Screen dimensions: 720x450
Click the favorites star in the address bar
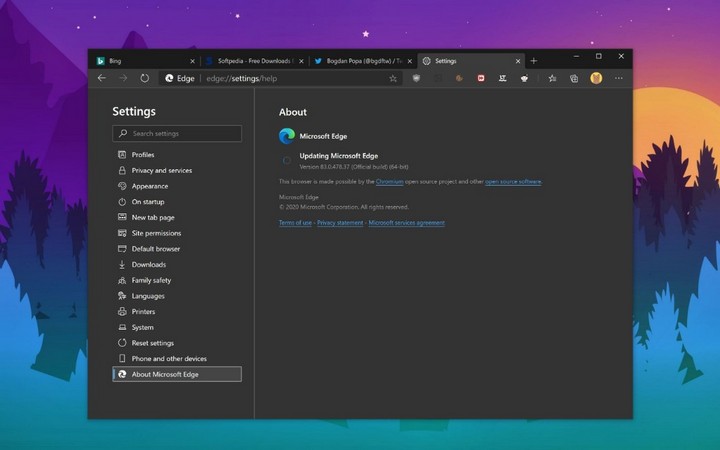pos(393,78)
